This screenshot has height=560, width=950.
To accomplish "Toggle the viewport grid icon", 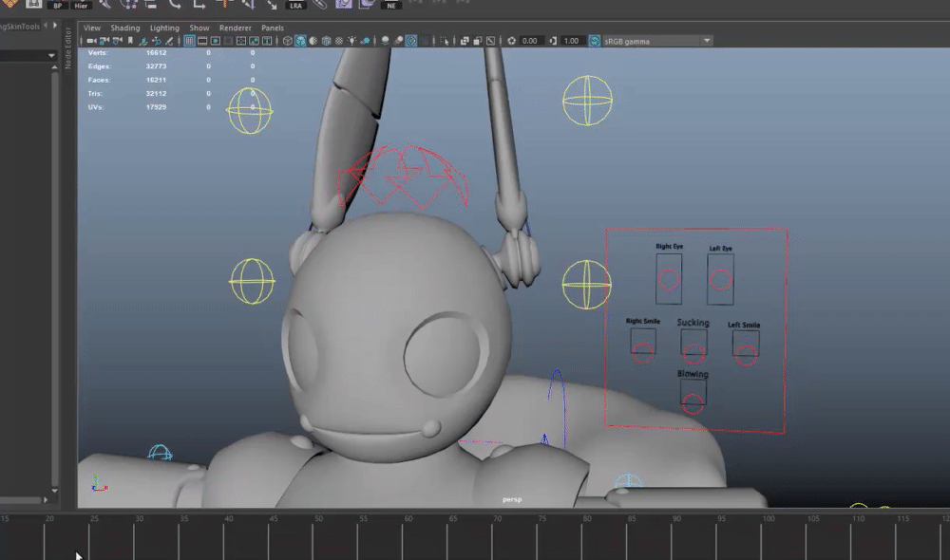I will tap(189, 41).
